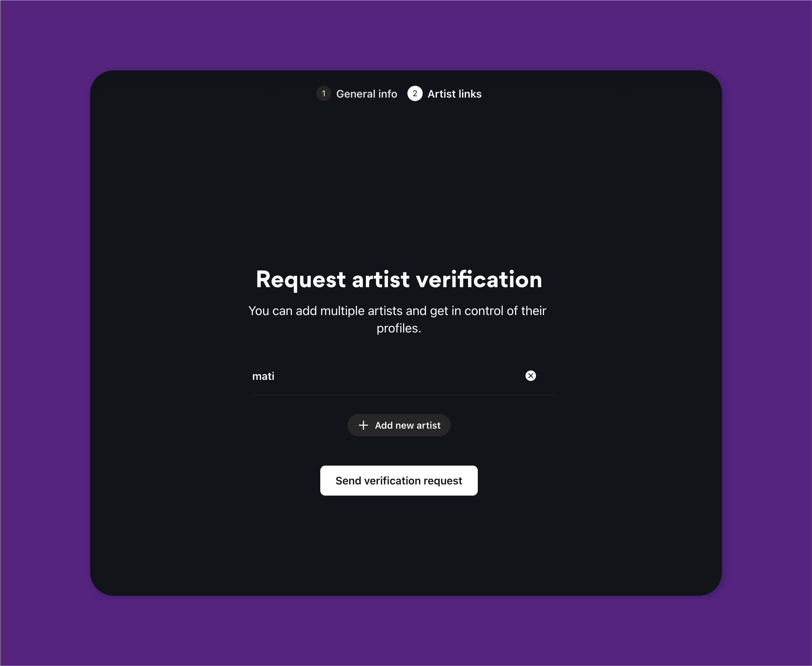This screenshot has height=666, width=812.
Task: Click the "mati" text inside the artist field
Action: click(263, 376)
